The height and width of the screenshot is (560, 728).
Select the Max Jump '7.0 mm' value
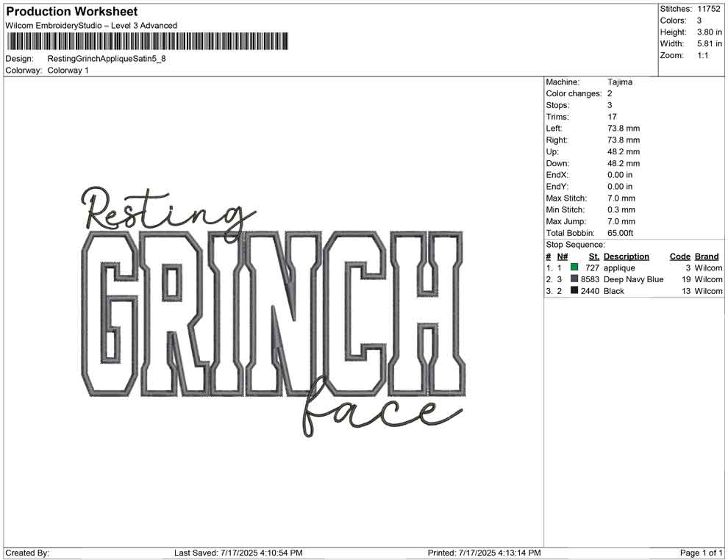pyautogui.click(x=621, y=221)
